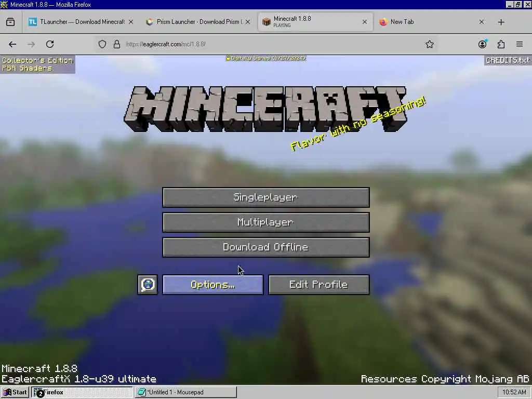Viewport: 532px width, 399px height.
Task: Go back with the browser back arrow
Action: point(12,44)
